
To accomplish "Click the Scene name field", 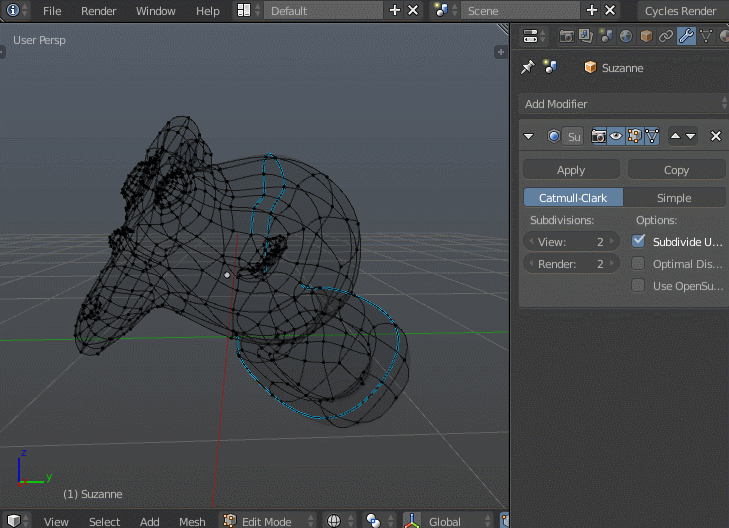I will (520, 10).
